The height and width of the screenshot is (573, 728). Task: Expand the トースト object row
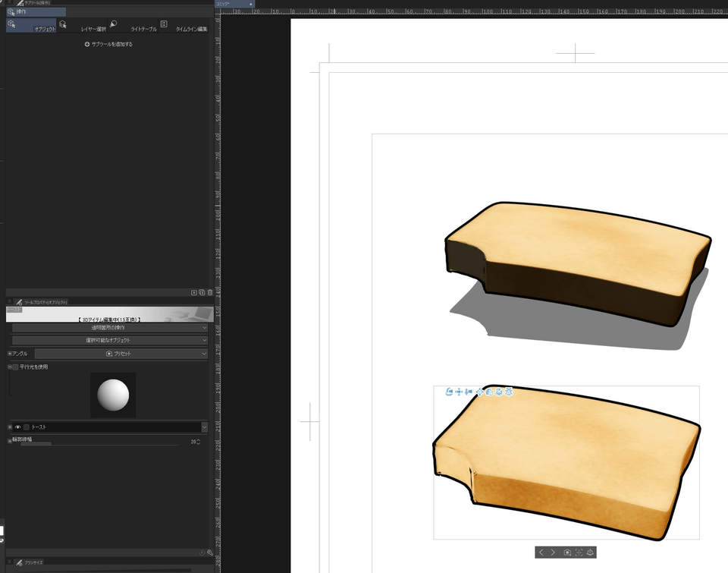click(10, 427)
